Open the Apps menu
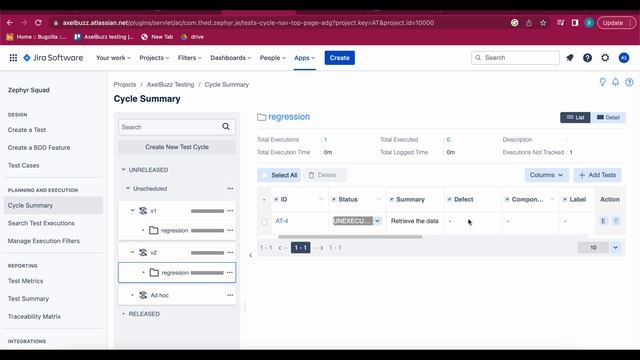 304,58
